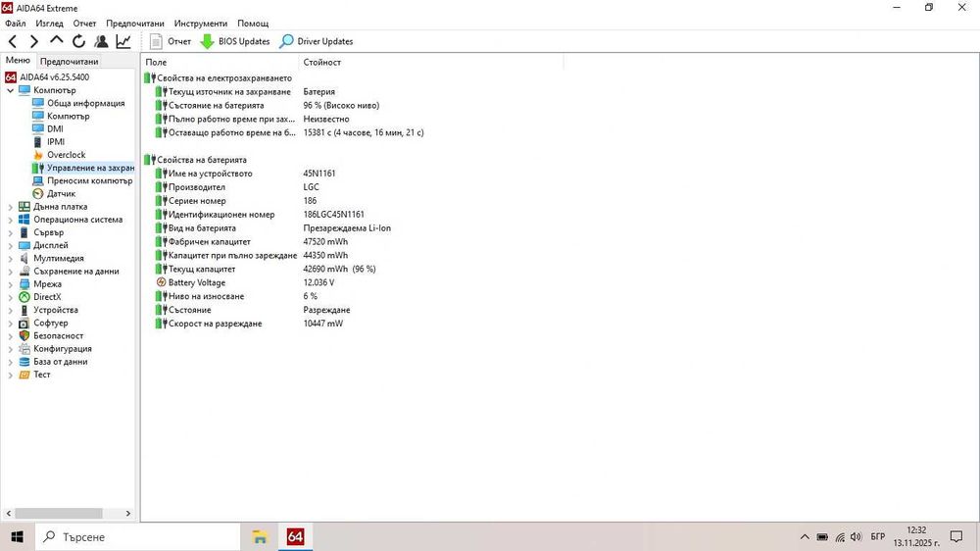Open the Файл menu
The image size is (980, 551).
pyautogui.click(x=16, y=24)
